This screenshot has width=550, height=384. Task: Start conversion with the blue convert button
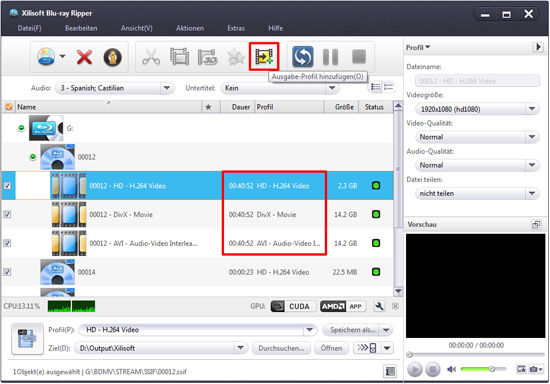303,56
